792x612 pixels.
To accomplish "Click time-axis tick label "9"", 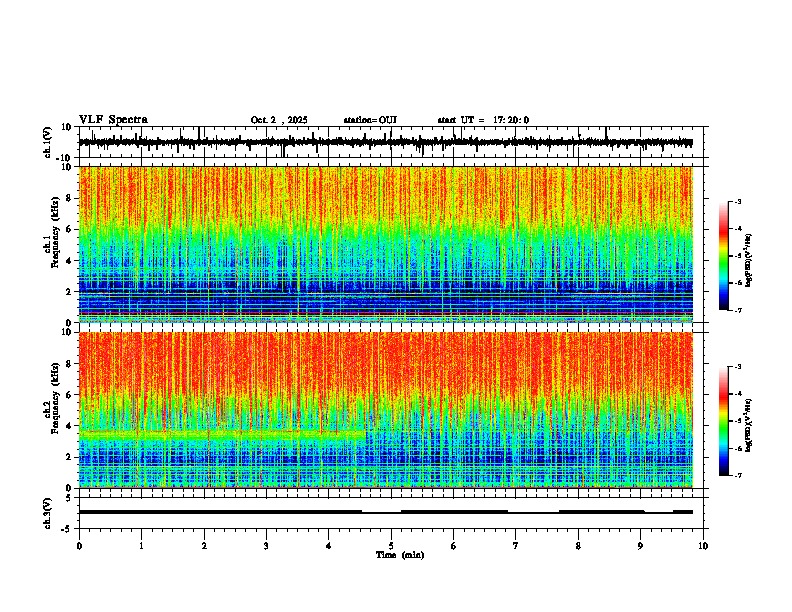I will point(640,546).
